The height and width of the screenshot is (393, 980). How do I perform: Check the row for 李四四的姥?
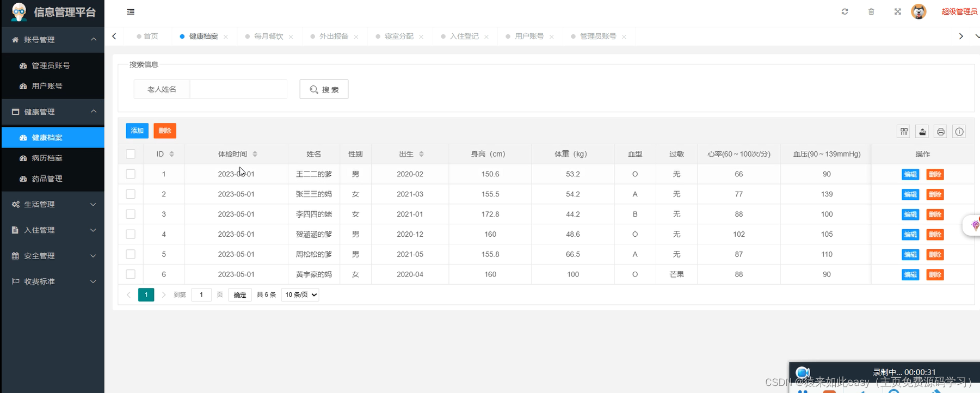tap(131, 214)
